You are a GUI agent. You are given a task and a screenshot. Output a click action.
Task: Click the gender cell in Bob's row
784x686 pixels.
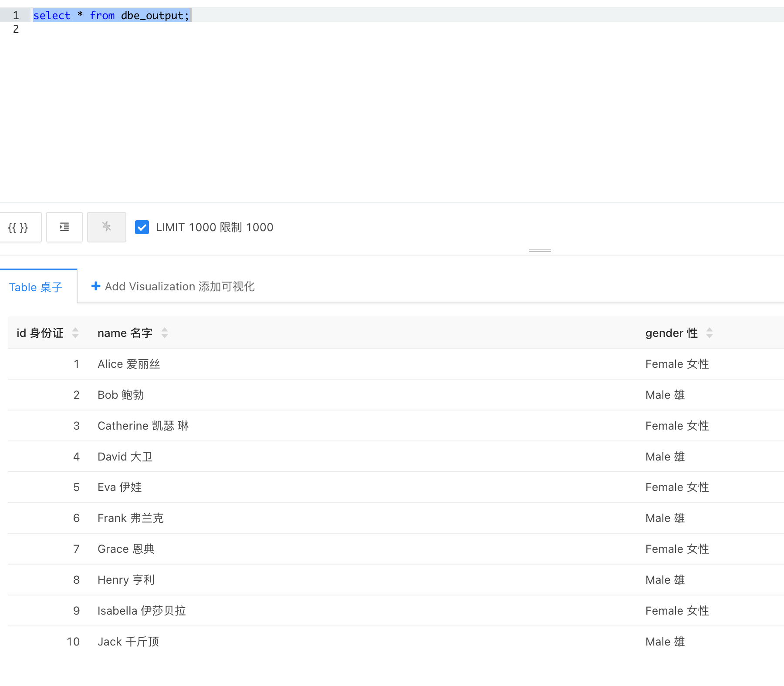tap(665, 395)
